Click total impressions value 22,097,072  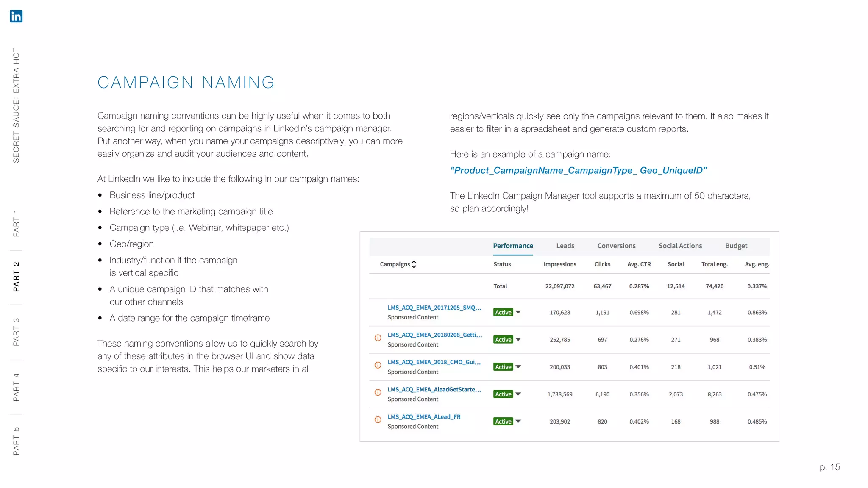(560, 286)
